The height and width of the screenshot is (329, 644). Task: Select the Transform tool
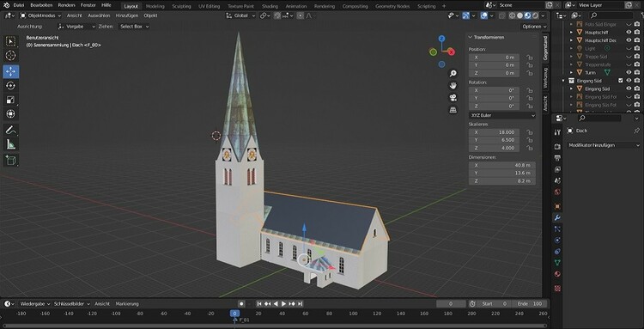pyautogui.click(x=11, y=113)
